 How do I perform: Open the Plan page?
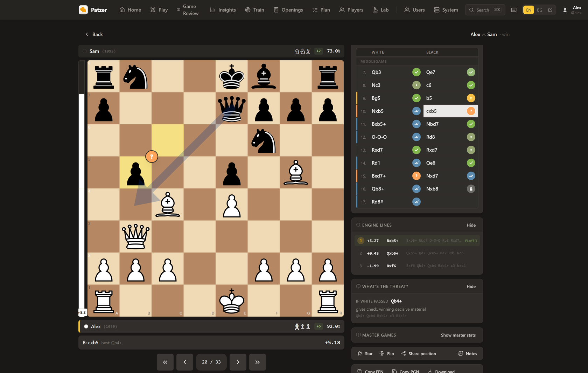coord(321,10)
